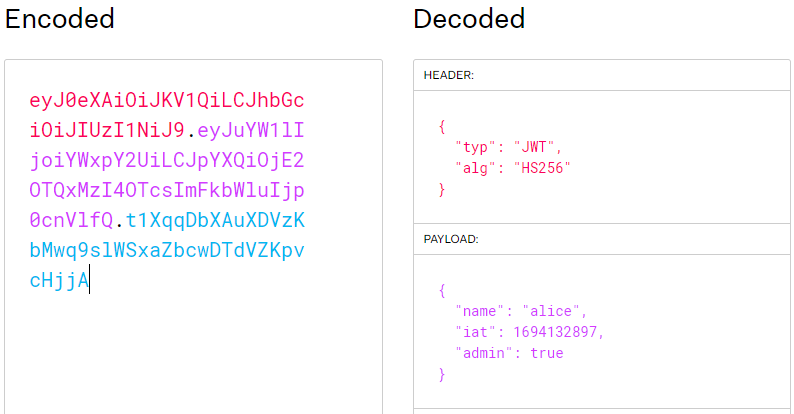Click the closing brace of header JSON
This screenshot has height=414, width=794.
click(441, 187)
